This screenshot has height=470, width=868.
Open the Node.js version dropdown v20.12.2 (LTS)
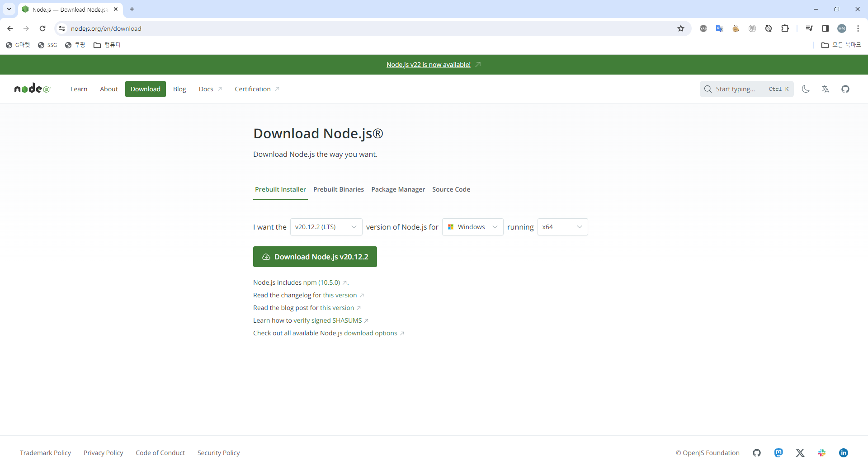pos(326,227)
